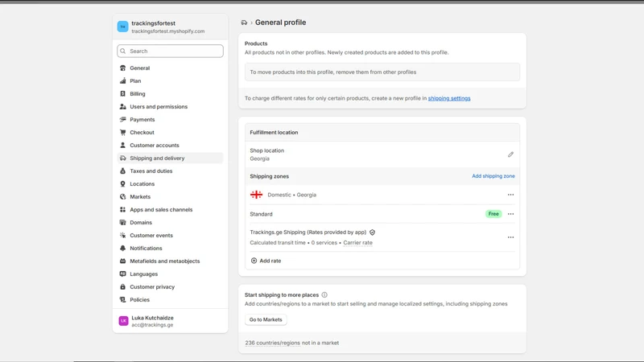Click the Go to Markets button
The image size is (644, 362).
coord(266,319)
